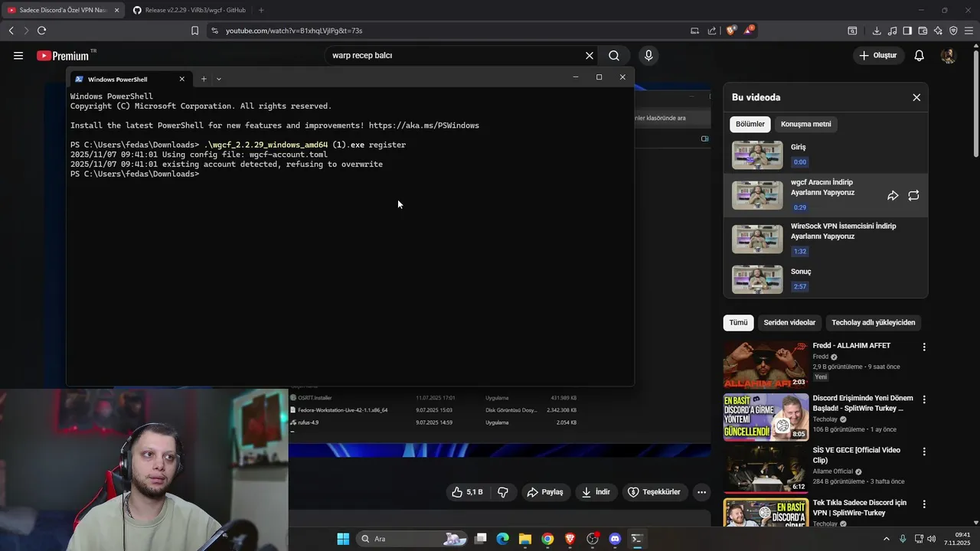Click the 0:29 chapter timestamp
The image size is (980, 551).
click(800, 207)
